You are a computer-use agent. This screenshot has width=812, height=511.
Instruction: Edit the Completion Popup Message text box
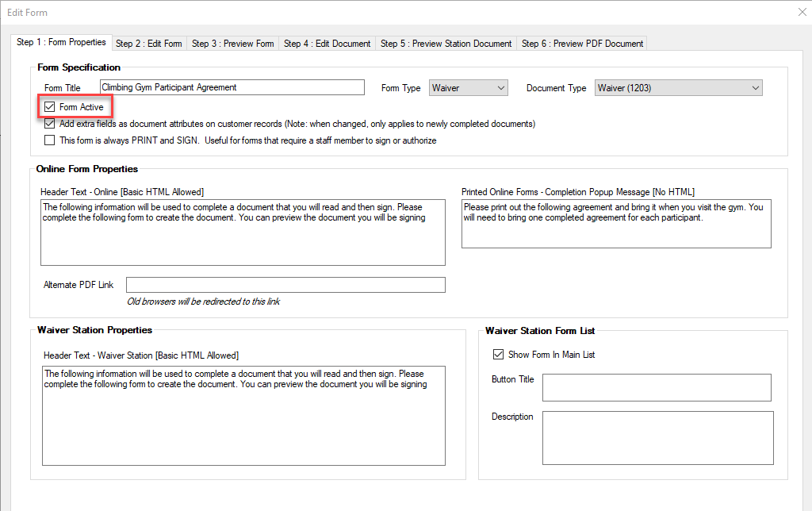click(616, 224)
